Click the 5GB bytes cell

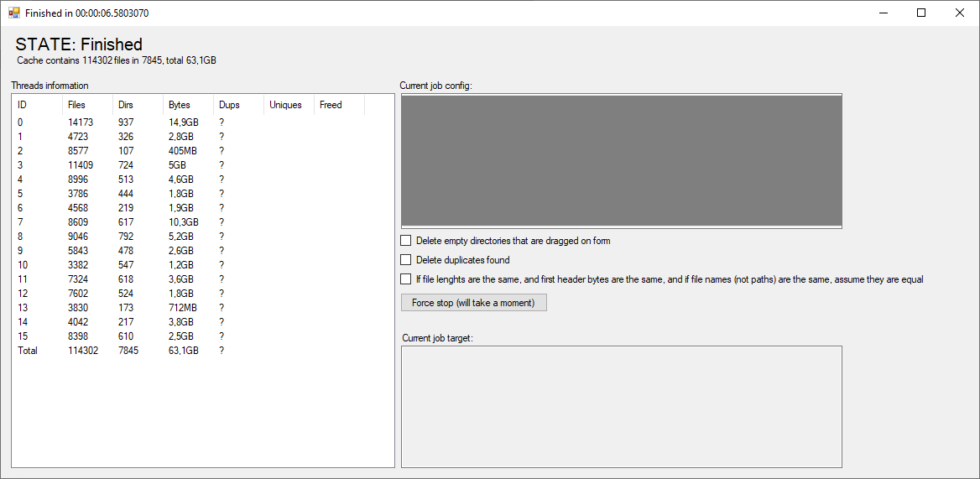[177, 165]
